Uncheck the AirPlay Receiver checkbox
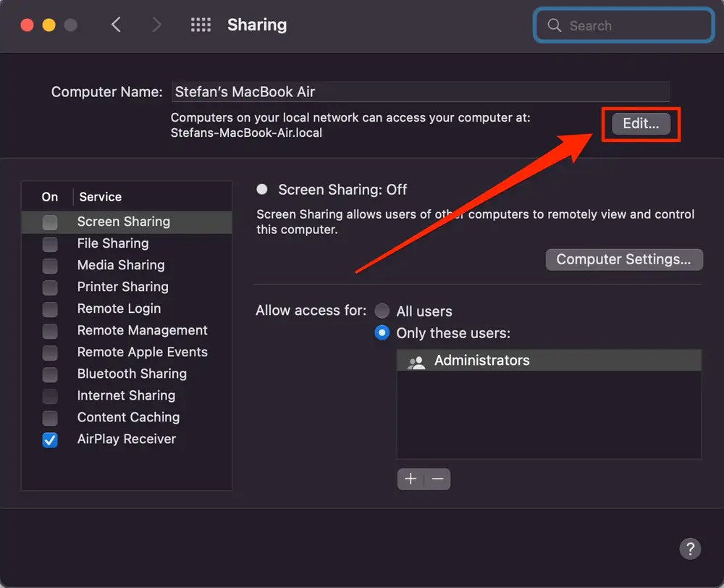 click(x=50, y=440)
